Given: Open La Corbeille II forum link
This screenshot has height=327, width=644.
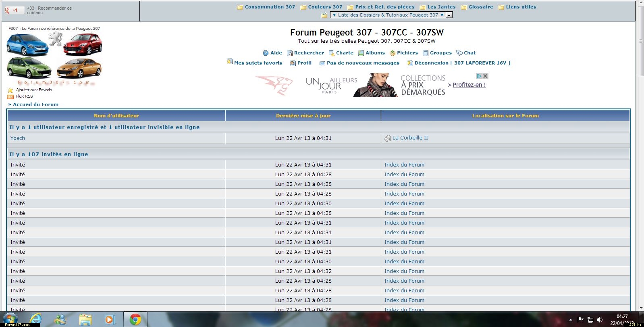Looking at the screenshot, I should point(410,138).
